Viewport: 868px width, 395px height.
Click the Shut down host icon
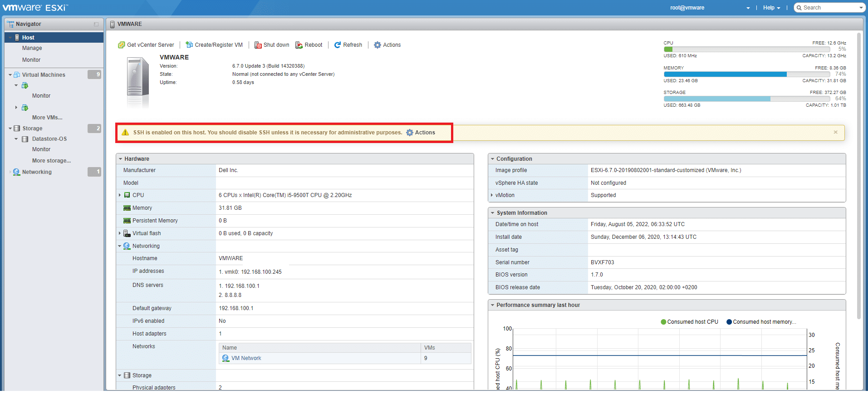258,45
